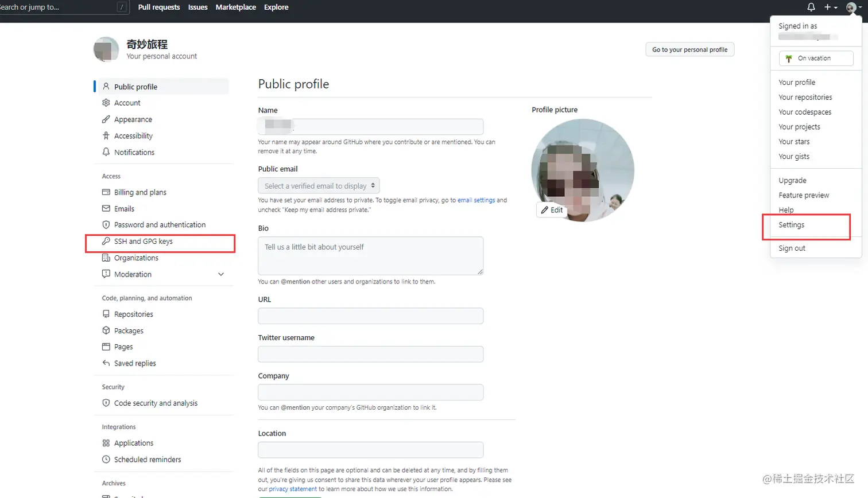The height and width of the screenshot is (498, 868).
Task: Click the Bio text area
Action: [371, 256]
